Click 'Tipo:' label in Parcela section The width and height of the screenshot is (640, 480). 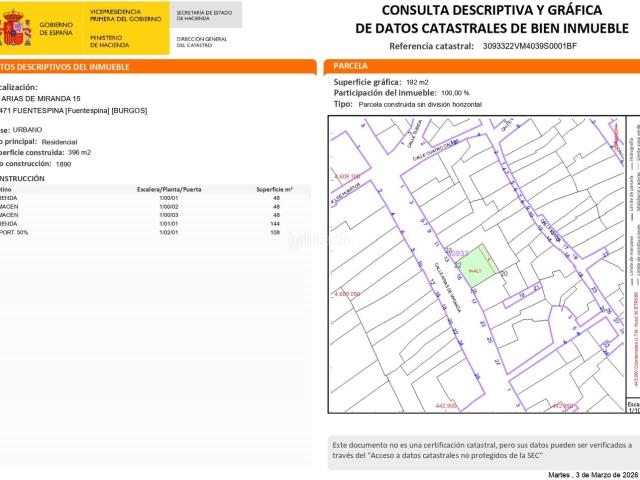click(x=343, y=104)
